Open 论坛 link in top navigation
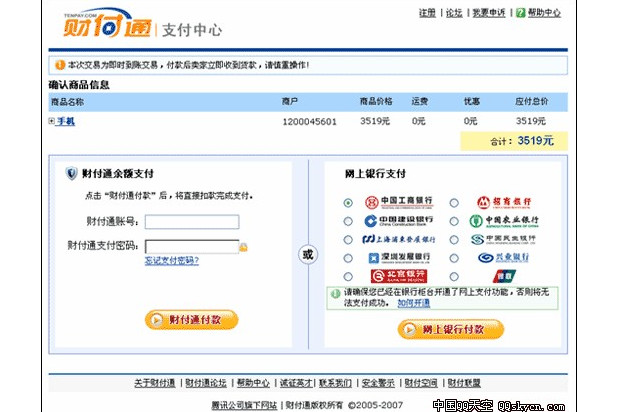The height and width of the screenshot is (412, 619). pyautogui.click(x=454, y=13)
